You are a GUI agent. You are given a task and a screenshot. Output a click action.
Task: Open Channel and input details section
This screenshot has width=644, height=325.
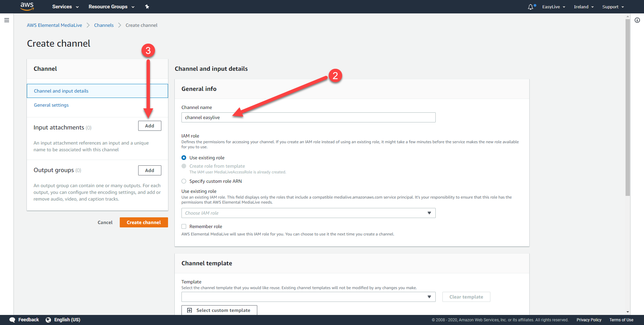[97, 91]
